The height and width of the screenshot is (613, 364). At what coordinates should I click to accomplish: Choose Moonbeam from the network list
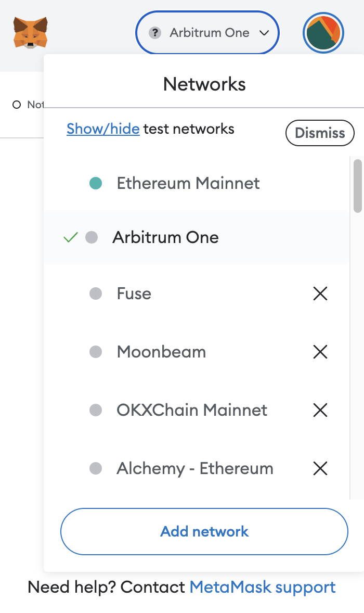161,352
